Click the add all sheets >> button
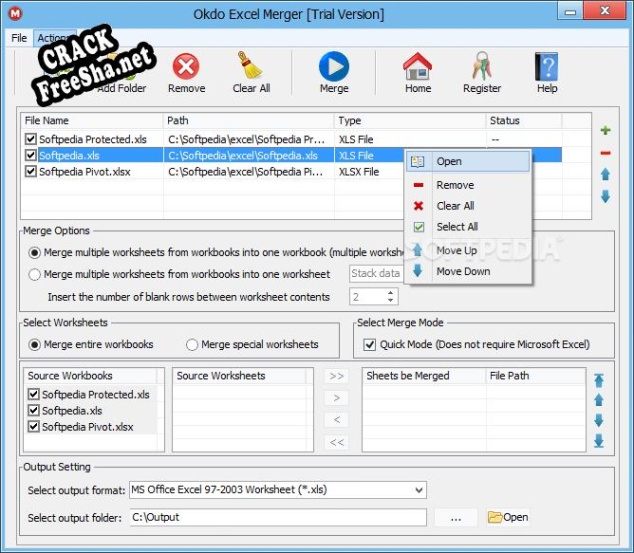 pyautogui.click(x=337, y=377)
